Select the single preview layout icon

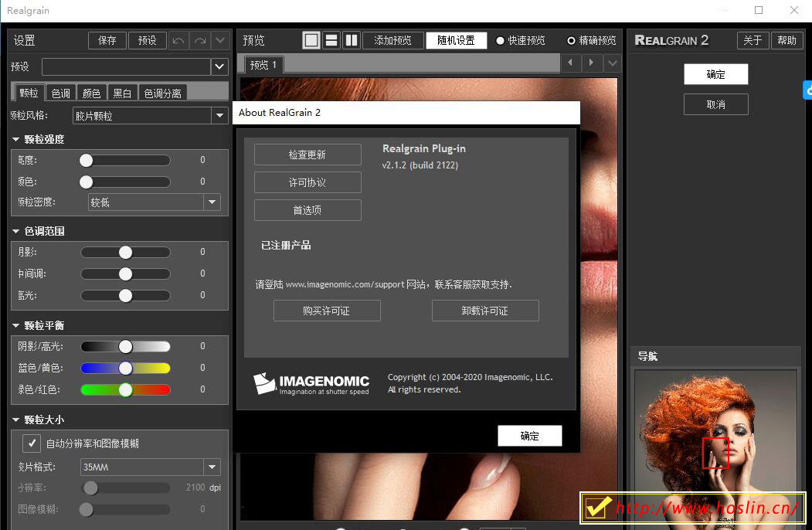tap(311, 40)
